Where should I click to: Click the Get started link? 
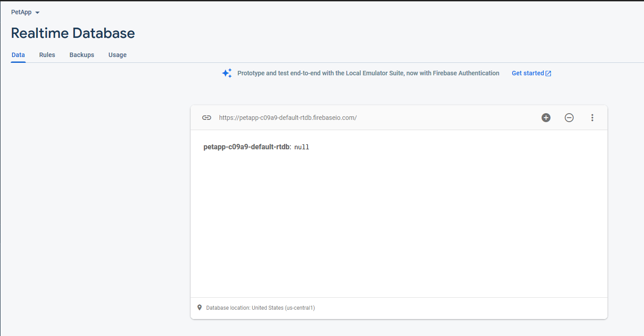tap(528, 73)
